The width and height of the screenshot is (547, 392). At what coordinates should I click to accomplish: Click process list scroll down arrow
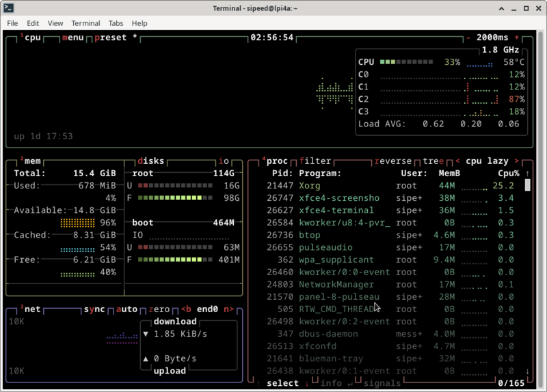point(527,371)
